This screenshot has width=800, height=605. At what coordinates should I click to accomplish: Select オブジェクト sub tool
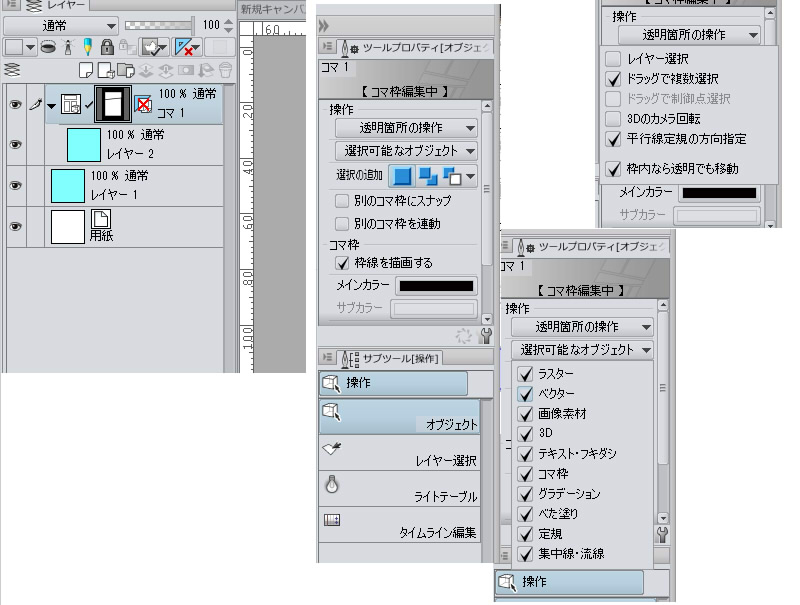[399, 417]
